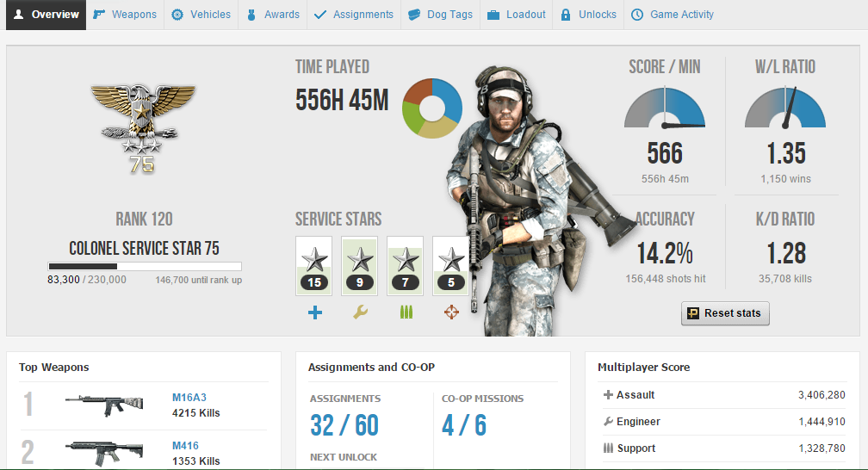
Task: Switch to the Weapons tab
Action: point(125,15)
